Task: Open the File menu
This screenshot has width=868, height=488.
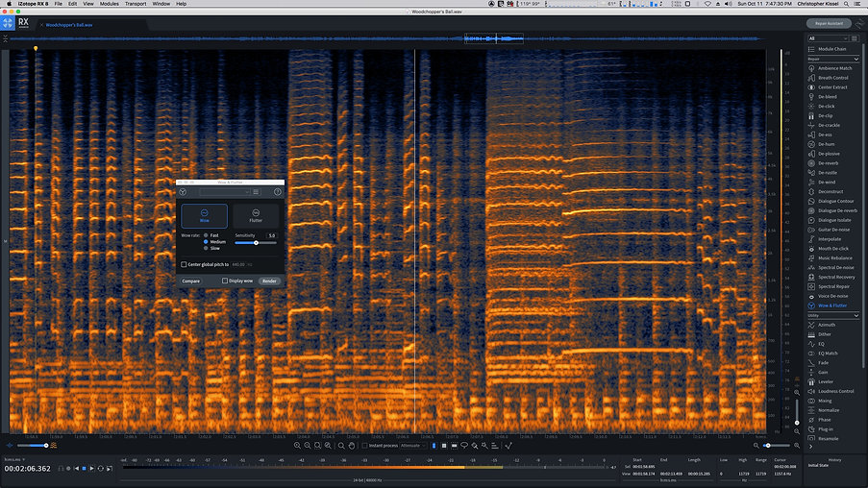Action: click(58, 3)
